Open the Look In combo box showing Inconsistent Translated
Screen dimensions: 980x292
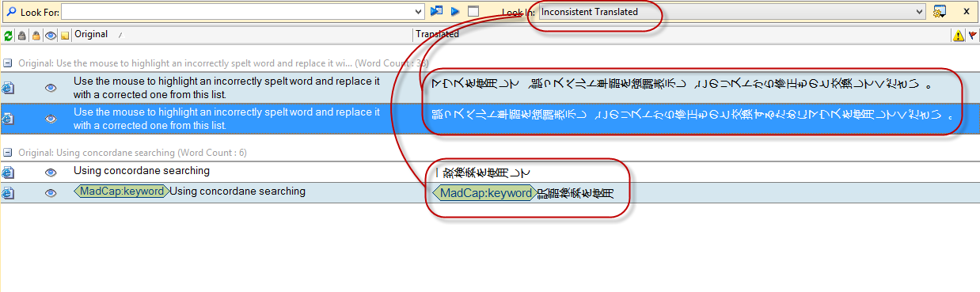pyautogui.click(x=731, y=12)
